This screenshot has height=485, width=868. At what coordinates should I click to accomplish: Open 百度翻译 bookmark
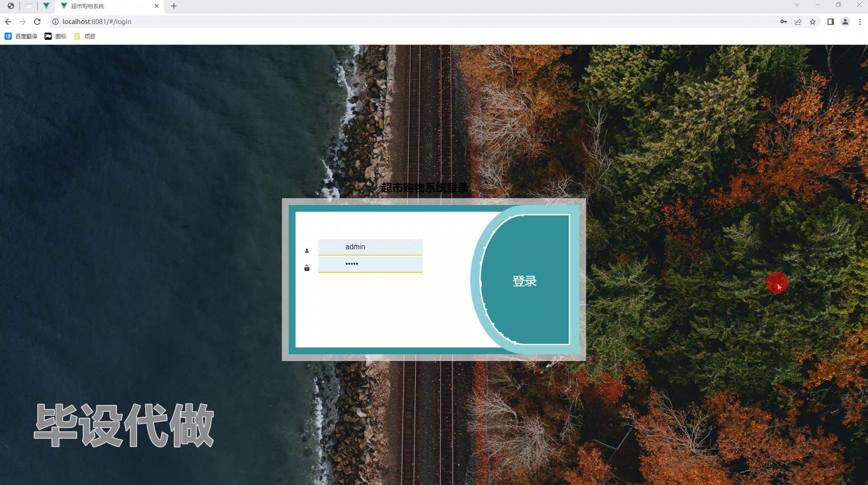[21, 36]
